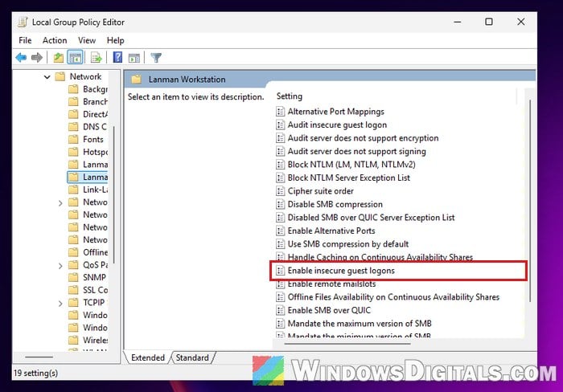The image size is (563, 392).
Task: Select the Wirele folder in tree
Action: tap(88, 340)
